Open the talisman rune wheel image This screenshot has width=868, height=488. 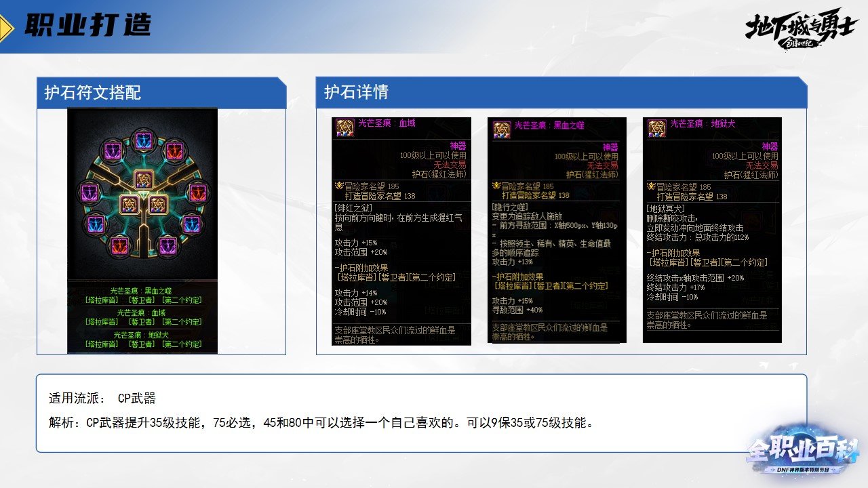pos(143,231)
